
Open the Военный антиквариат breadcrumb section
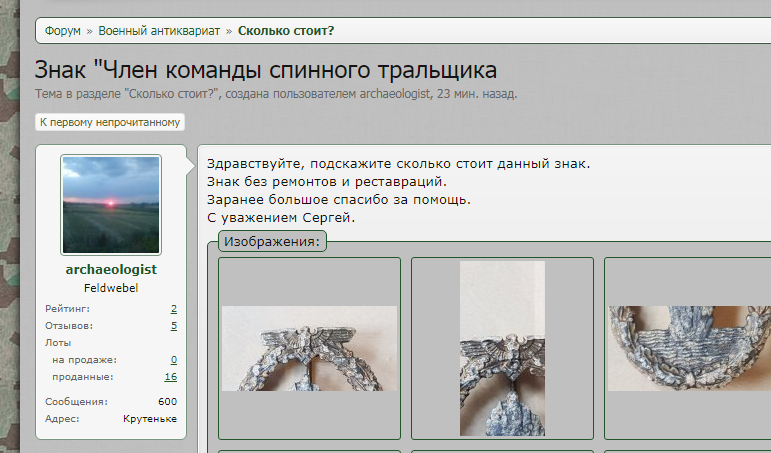[x=157, y=30]
